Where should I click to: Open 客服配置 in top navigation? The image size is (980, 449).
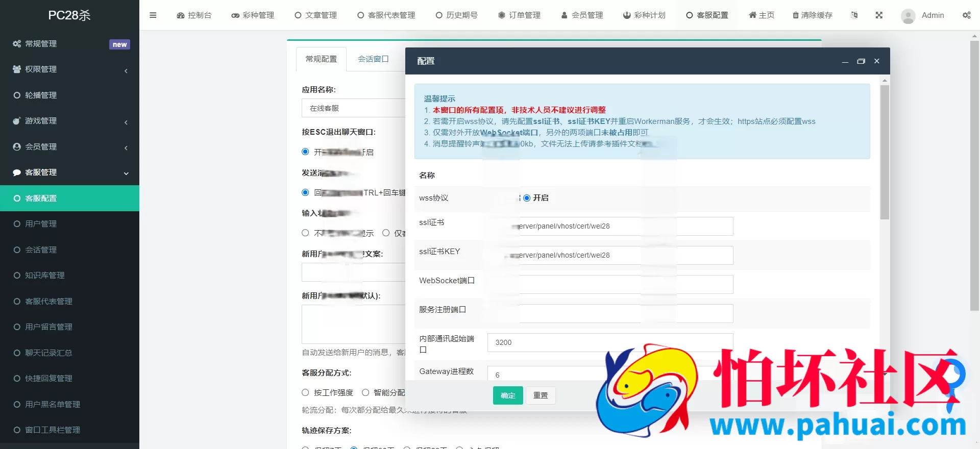tap(707, 15)
